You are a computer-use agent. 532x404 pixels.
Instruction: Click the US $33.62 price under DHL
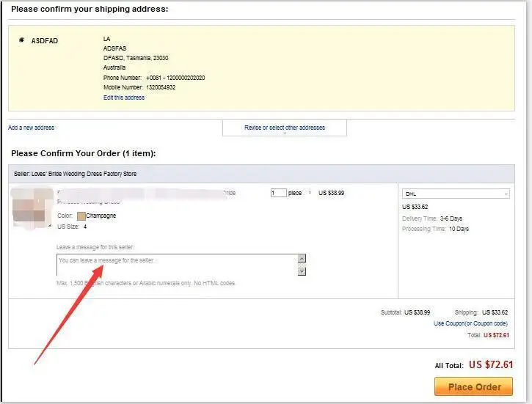click(415, 207)
